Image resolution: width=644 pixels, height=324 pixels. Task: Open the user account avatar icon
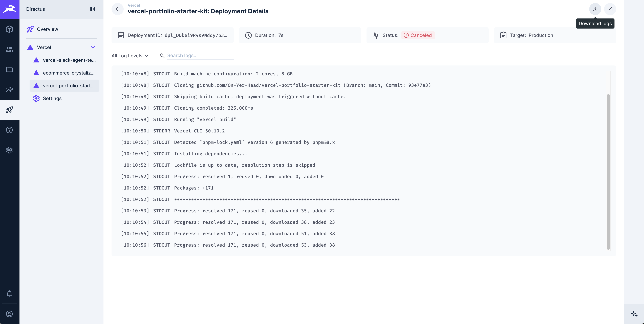10,314
